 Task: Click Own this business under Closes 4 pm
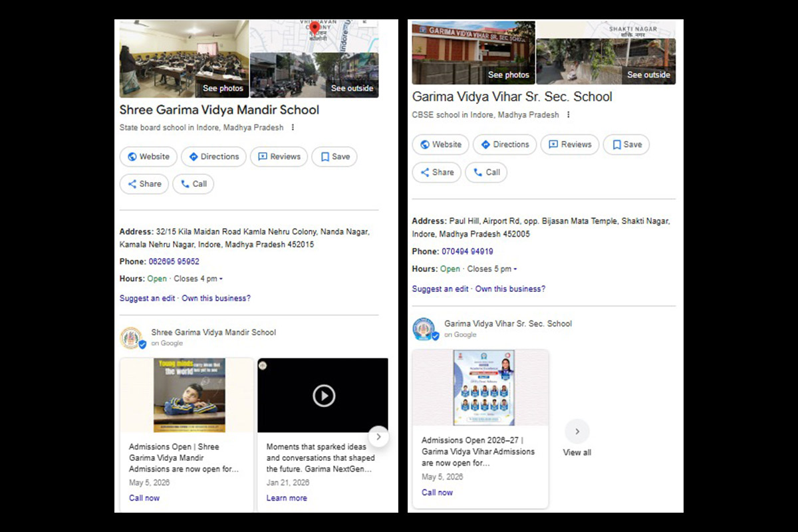216,299
